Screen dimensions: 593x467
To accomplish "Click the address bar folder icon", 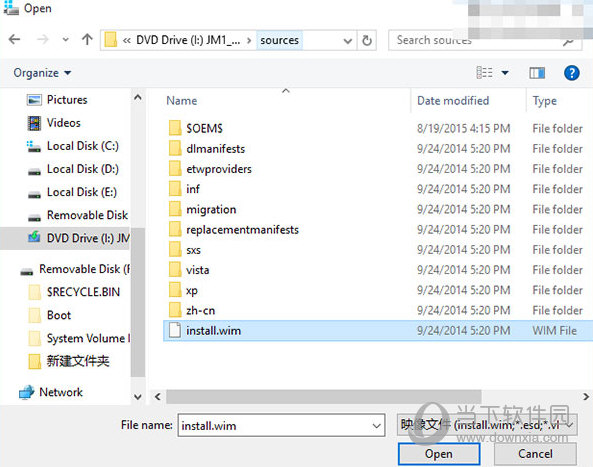I will point(110,40).
